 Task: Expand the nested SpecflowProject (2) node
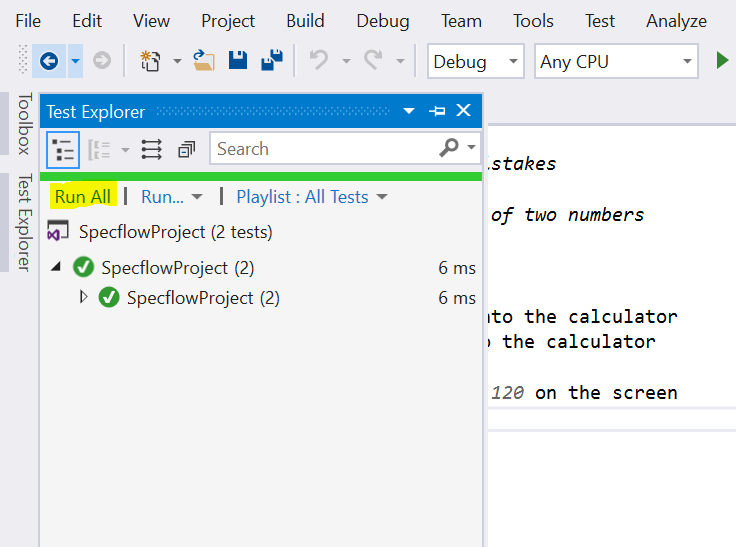(84, 297)
